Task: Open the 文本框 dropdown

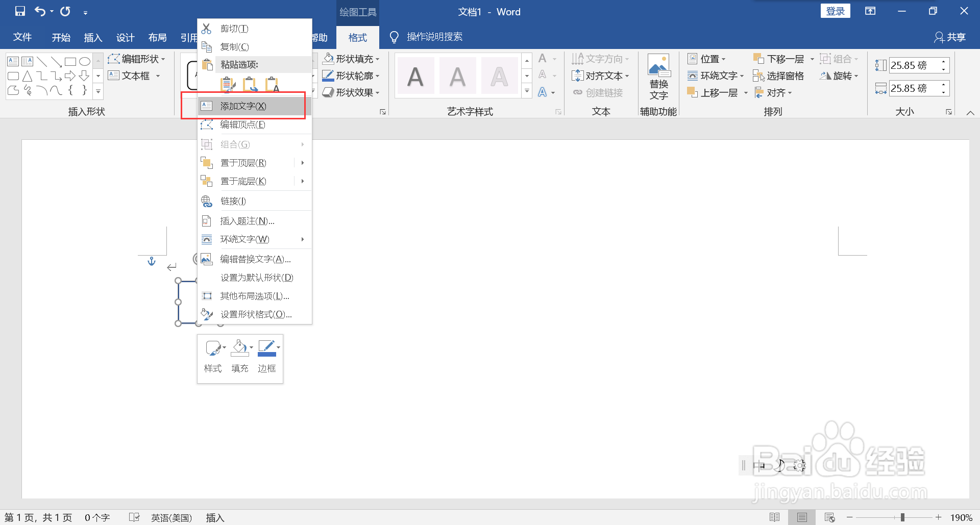Action: tap(158, 76)
